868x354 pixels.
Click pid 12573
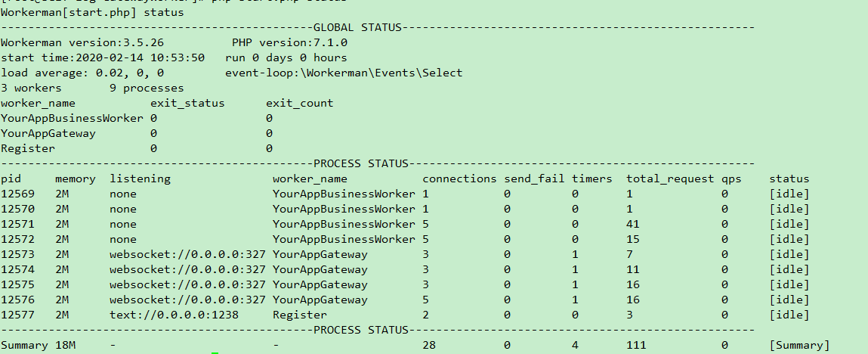[17, 254]
